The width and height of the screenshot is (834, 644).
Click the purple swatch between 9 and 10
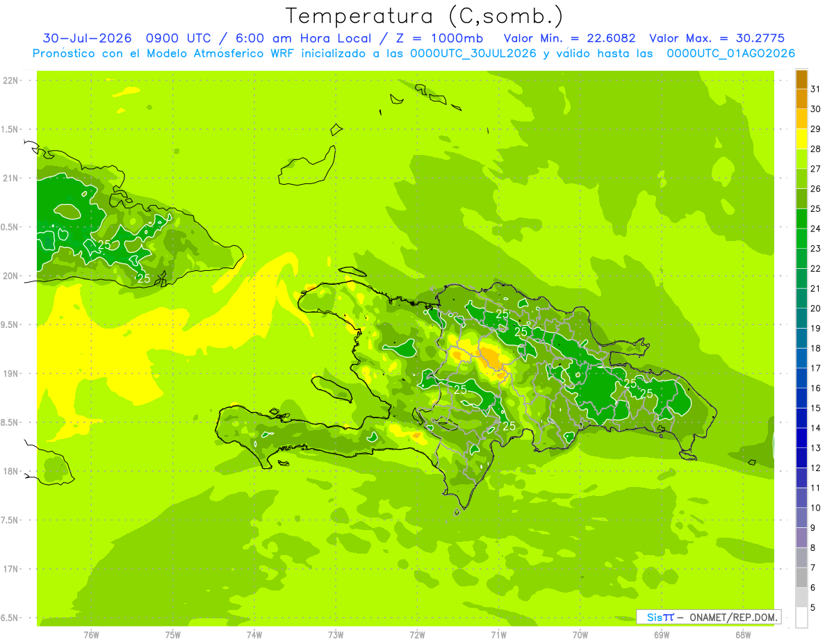pos(801,518)
